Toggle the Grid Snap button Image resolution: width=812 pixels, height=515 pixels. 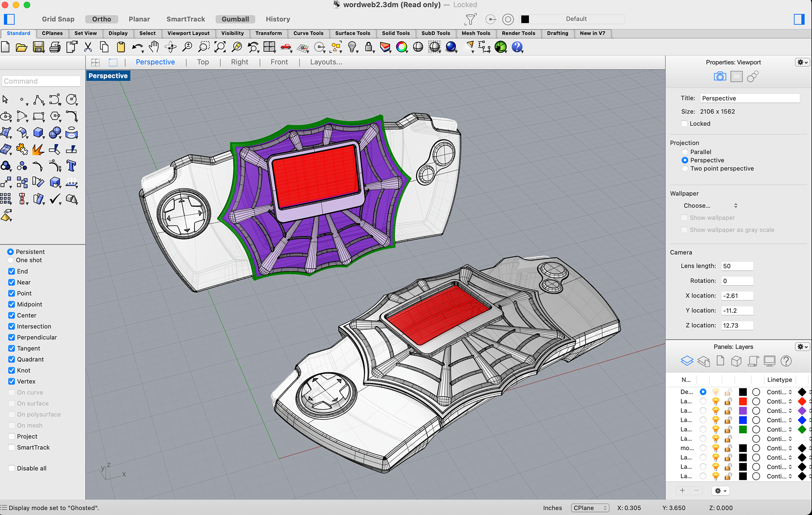(58, 19)
